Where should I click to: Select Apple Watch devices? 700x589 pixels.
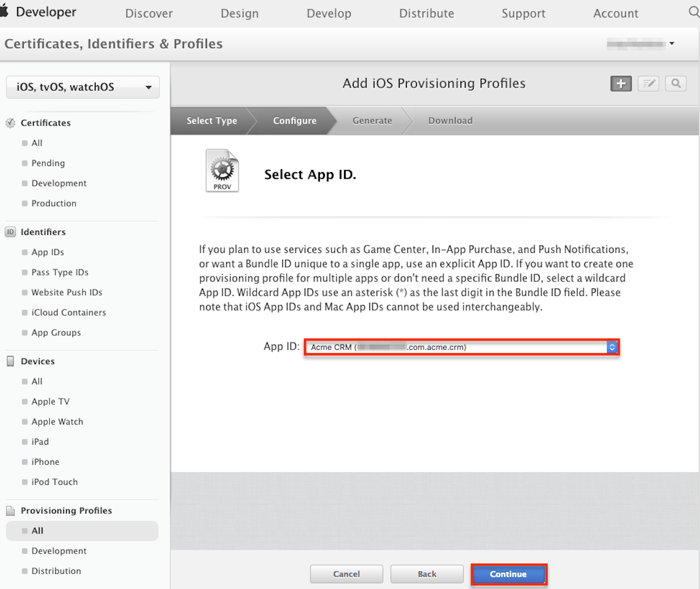pos(57,421)
